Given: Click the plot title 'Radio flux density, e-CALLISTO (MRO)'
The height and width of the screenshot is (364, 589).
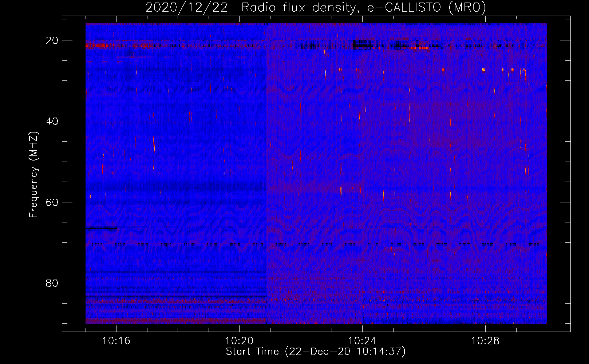Looking at the screenshot, I should pyautogui.click(x=363, y=7).
